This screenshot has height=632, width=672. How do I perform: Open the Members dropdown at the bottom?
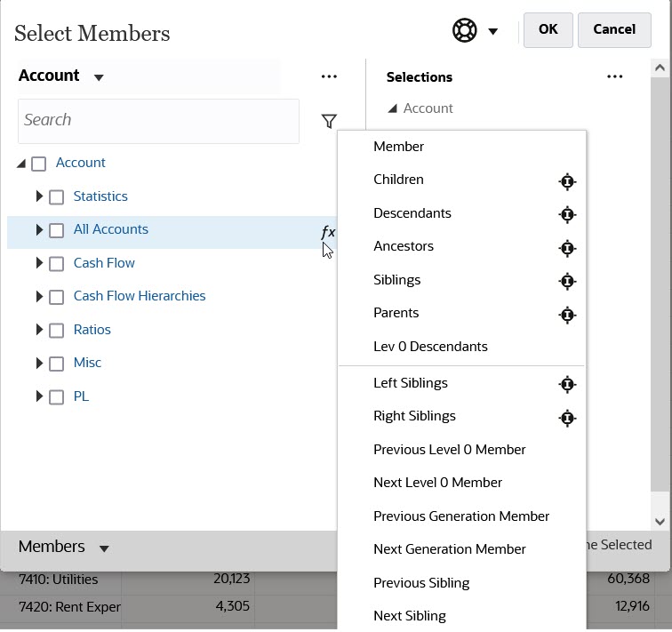(x=104, y=548)
